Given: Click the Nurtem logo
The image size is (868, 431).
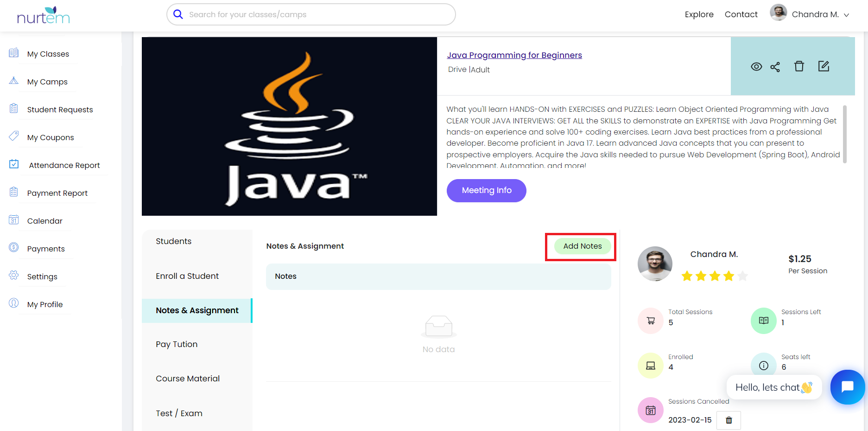Looking at the screenshot, I should (x=43, y=16).
